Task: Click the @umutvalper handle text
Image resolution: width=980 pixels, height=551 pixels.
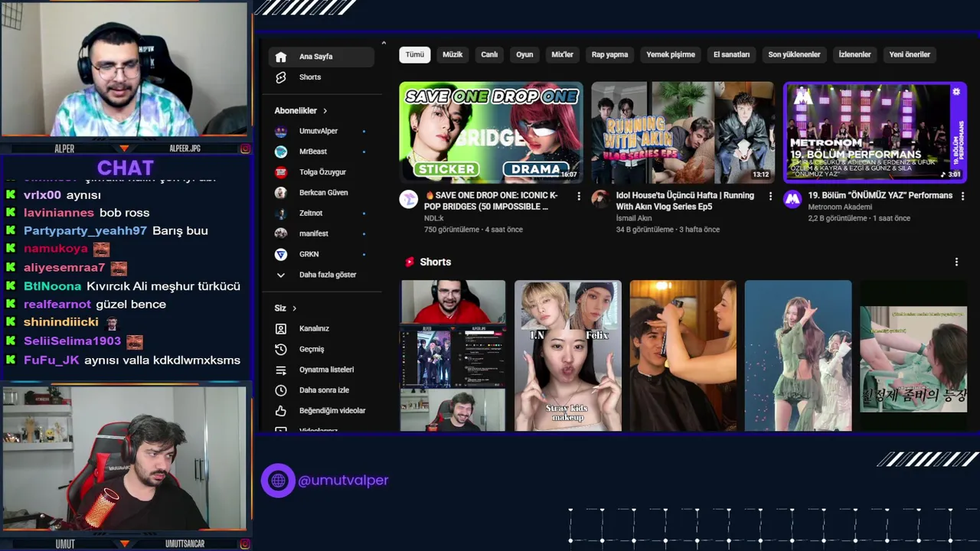Action: point(343,481)
